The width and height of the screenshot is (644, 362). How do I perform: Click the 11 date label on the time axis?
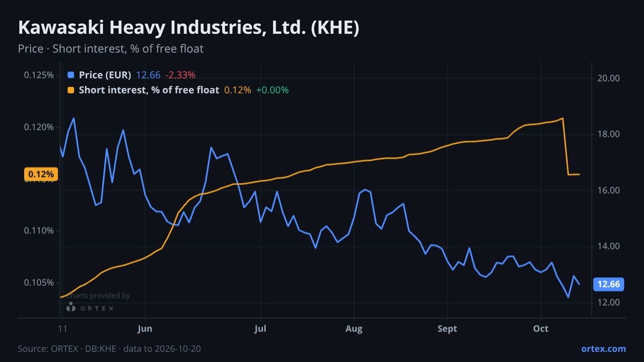pyautogui.click(x=63, y=329)
